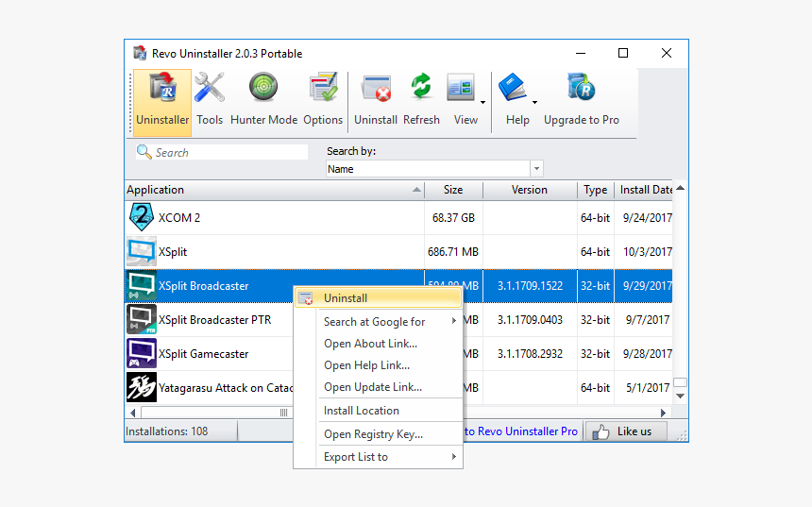Open the Tools toolbar icon
Screen dimensions: 812x507
point(210,93)
